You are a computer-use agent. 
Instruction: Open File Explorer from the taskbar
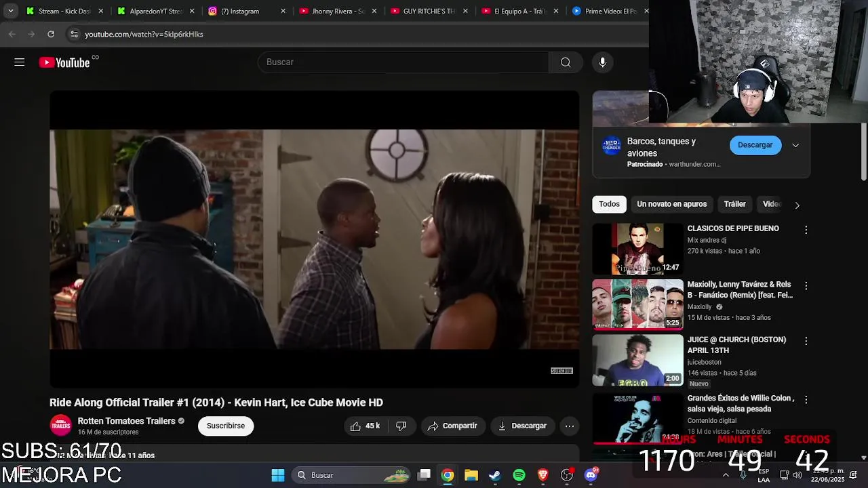pos(471,475)
